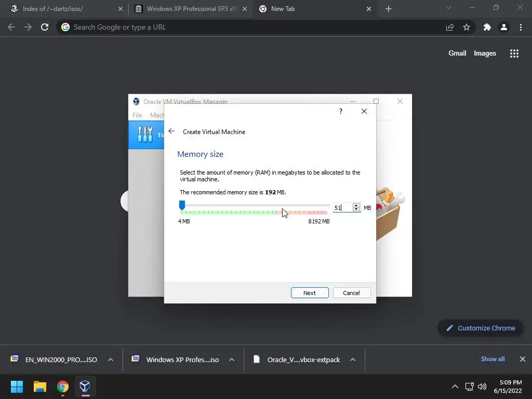Switch to the Windows XP Professional SP3 tab
532x399 pixels.
(191, 9)
